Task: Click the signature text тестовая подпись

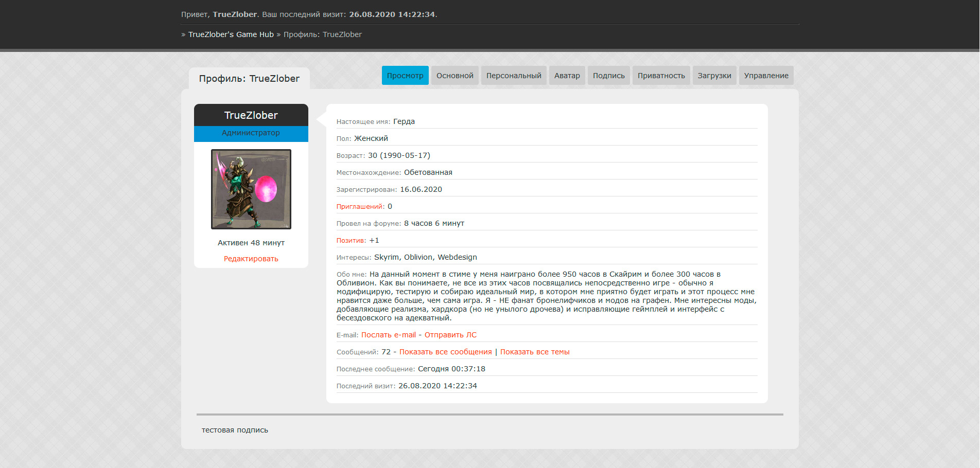Action: [235, 430]
